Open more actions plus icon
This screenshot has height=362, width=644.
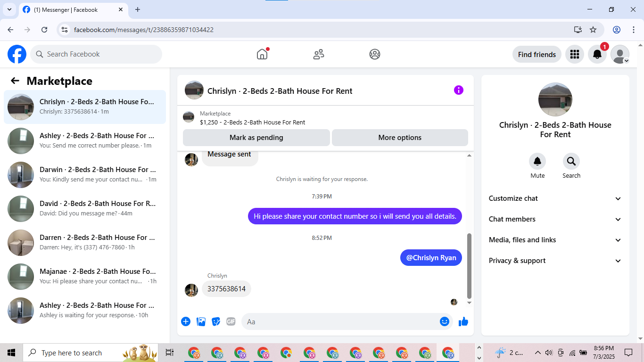point(186,321)
